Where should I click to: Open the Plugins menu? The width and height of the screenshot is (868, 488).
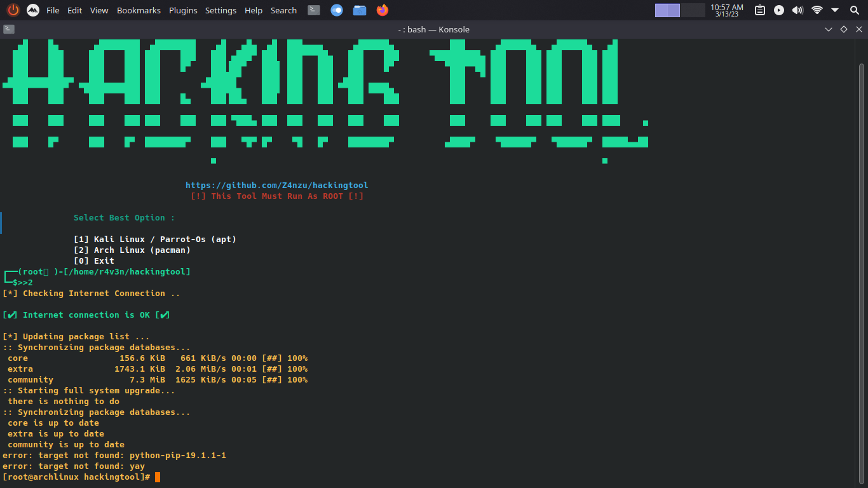point(183,10)
